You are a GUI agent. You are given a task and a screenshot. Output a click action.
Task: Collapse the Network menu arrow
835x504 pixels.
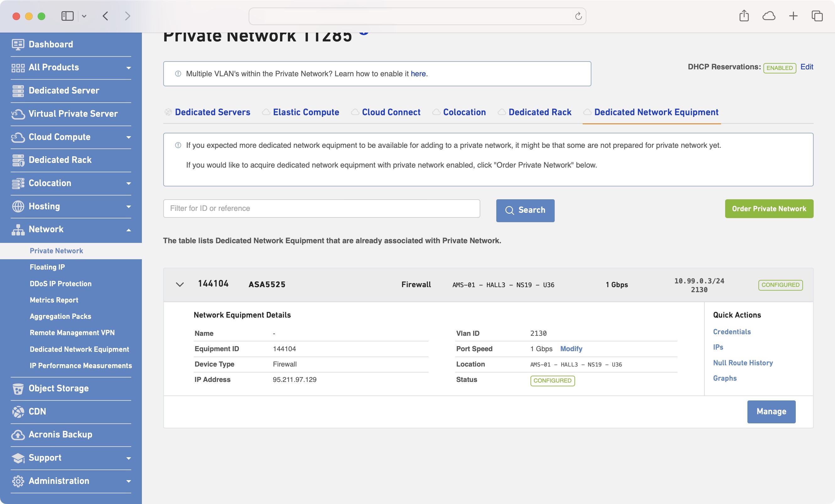click(x=128, y=230)
